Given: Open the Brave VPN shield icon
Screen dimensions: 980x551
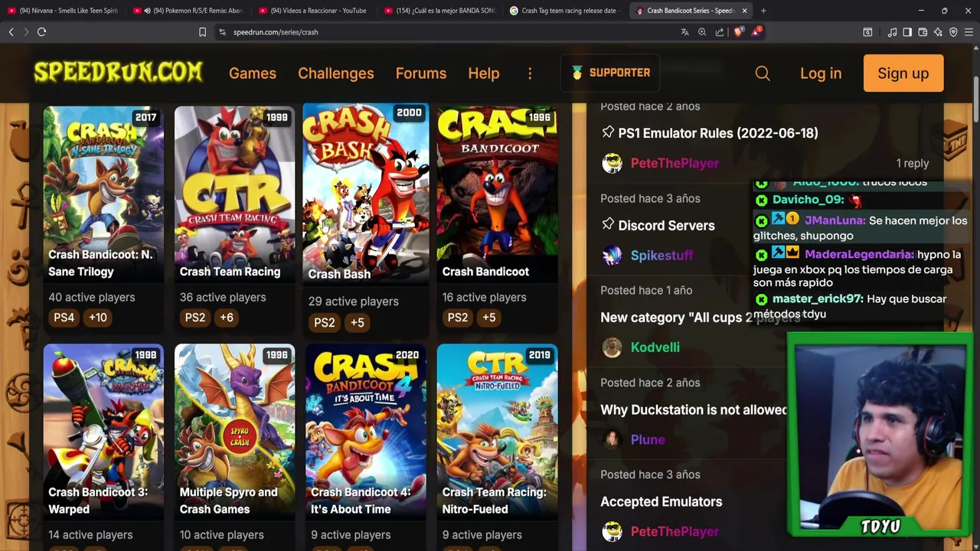Looking at the screenshot, I should point(953,32).
